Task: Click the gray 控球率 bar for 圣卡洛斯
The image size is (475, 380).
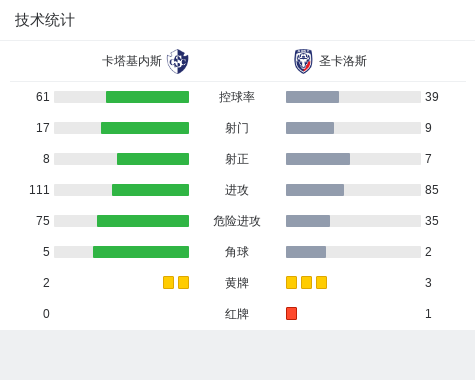Action: [312, 97]
